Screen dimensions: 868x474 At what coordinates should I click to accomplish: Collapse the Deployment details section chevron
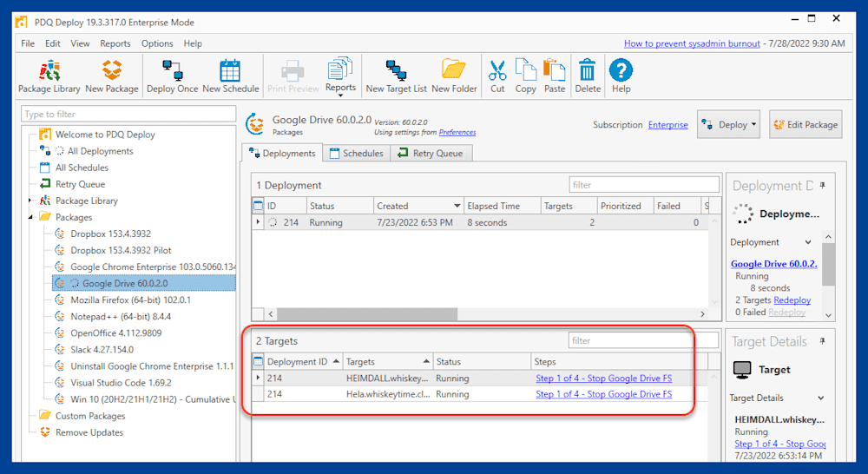coord(807,242)
